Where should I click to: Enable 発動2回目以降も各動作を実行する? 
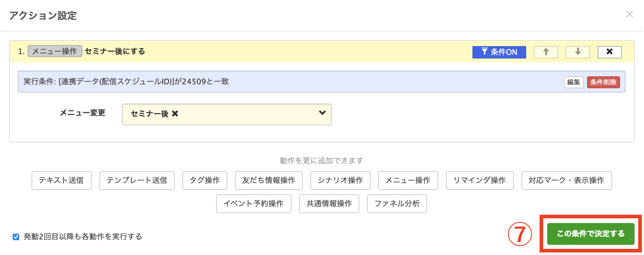point(15,236)
